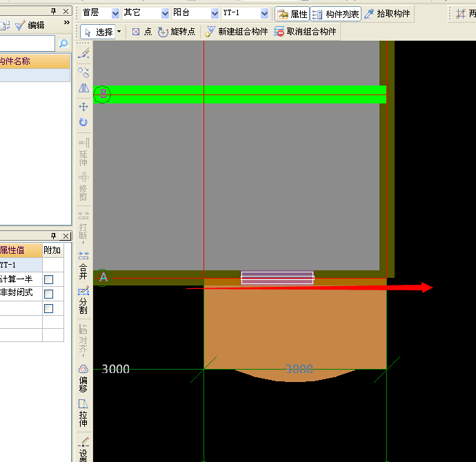The image size is (476, 462).
Task: Activate the 选择 select tool
Action: 98,32
